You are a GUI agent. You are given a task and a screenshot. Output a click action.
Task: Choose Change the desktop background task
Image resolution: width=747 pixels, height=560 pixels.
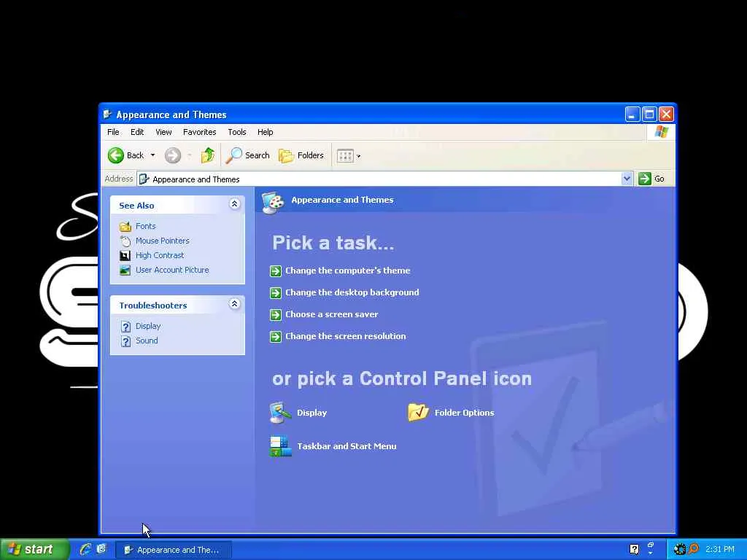pos(352,292)
